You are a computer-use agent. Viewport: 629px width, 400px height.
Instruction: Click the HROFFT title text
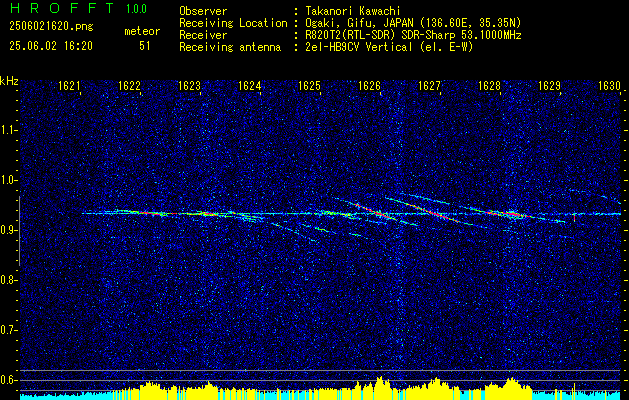(62, 8)
